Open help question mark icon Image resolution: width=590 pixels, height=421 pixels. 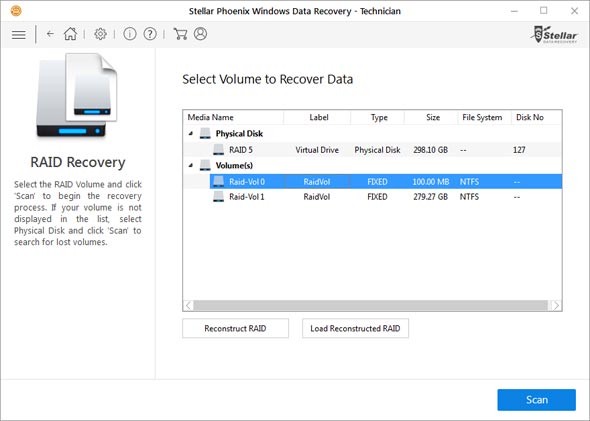(x=150, y=34)
